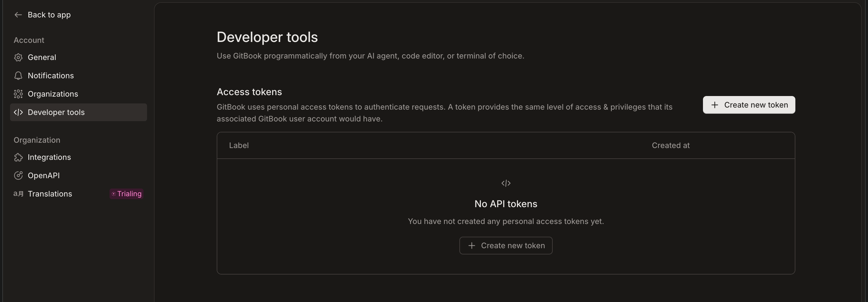Click the Organization section label

pyautogui.click(x=37, y=140)
